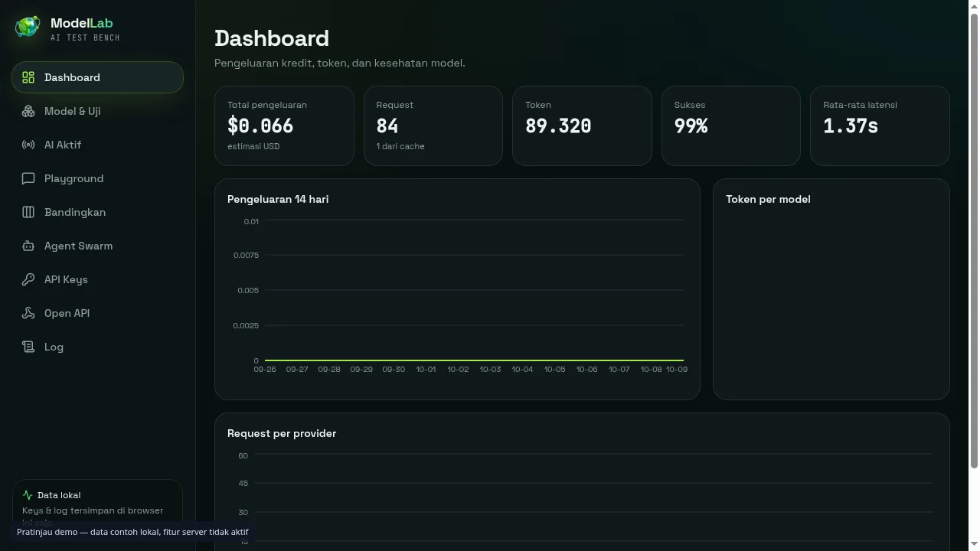Image resolution: width=980 pixels, height=551 pixels.
Task: Click the Token value 89.320
Action: [x=558, y=126]
